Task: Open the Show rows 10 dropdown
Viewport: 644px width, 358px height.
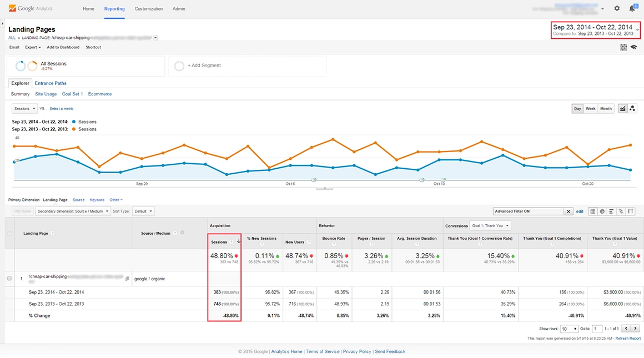Action: [x=569, y=329]
